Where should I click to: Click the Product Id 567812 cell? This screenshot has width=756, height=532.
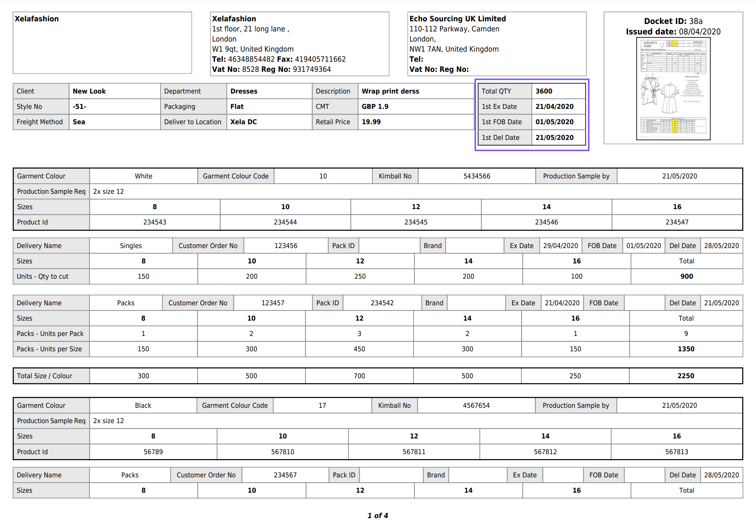545,452
